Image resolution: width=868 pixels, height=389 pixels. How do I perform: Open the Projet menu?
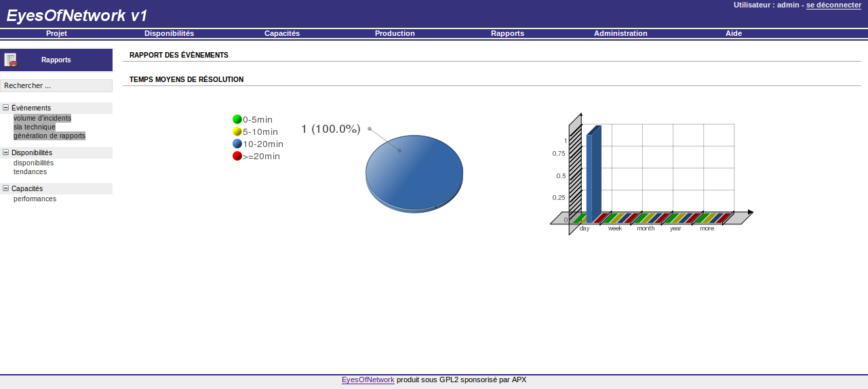pos(56,33)
